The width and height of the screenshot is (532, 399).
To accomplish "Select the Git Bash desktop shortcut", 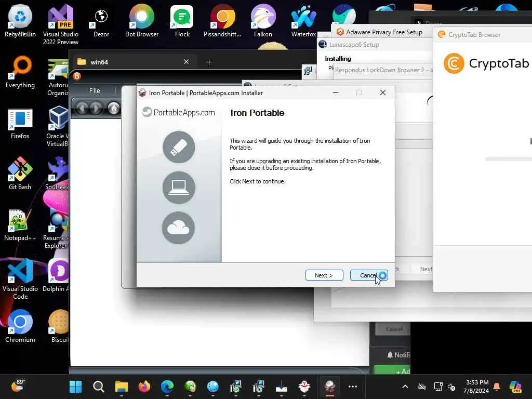I will click(x=20, y=174).
